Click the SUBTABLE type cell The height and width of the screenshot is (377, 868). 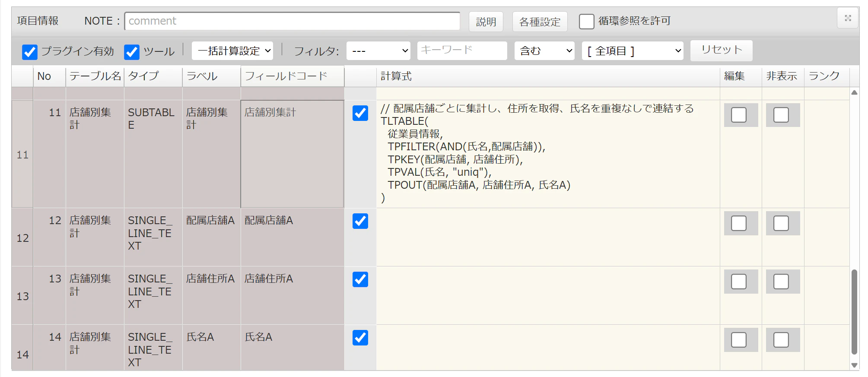click(x=153, y=154)
